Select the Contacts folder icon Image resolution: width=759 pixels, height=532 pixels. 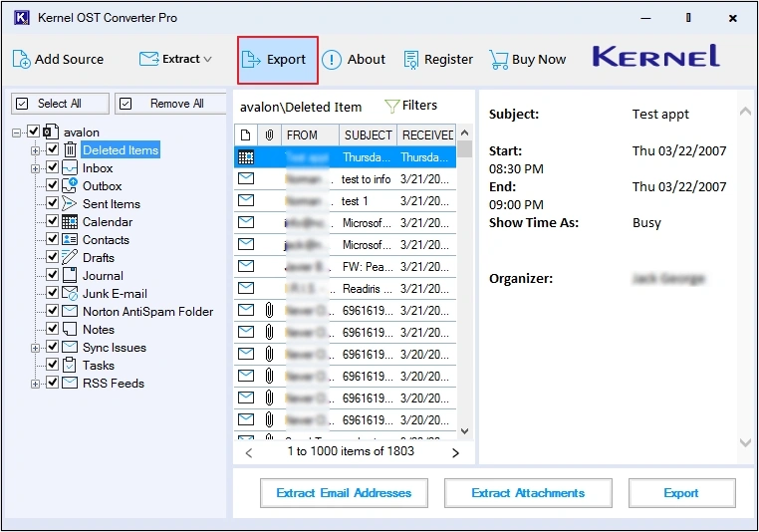70,240
